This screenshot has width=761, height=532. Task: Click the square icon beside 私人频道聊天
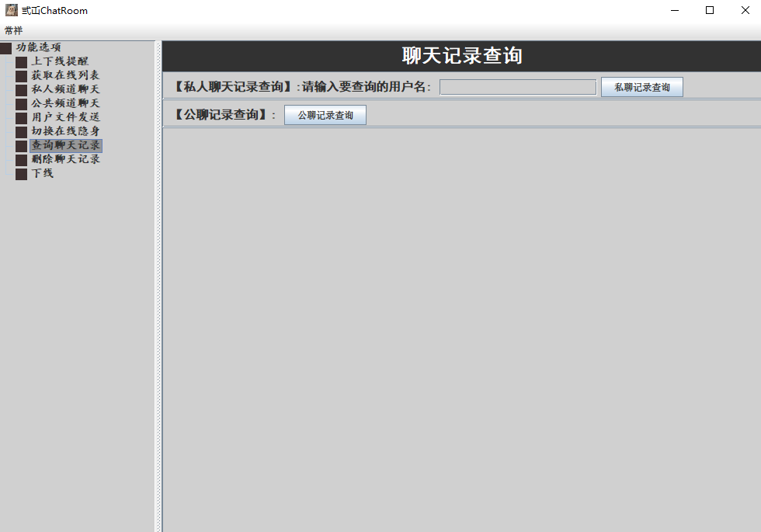tap(21, 89)
